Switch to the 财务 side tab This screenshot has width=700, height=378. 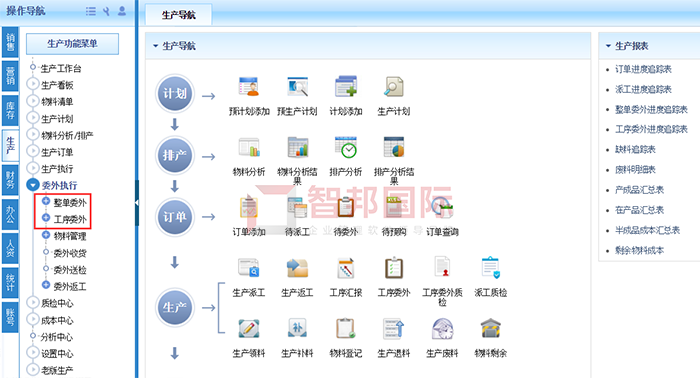10,179
